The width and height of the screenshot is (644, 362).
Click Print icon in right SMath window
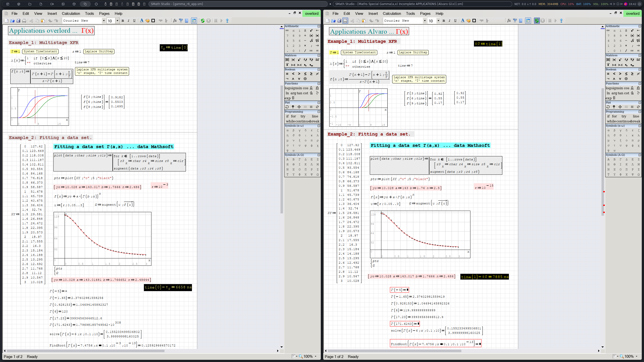coord(345,21)
